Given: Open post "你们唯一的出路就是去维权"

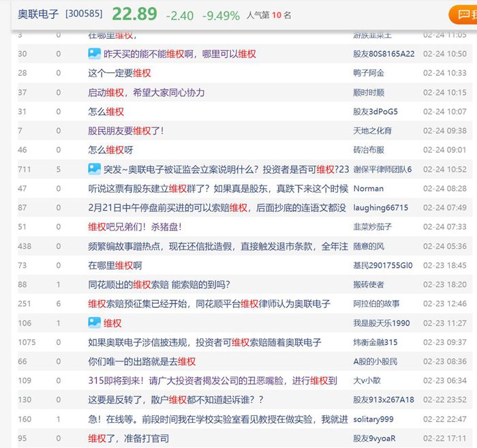Looking at the screenshot, I should coord(142,361).
